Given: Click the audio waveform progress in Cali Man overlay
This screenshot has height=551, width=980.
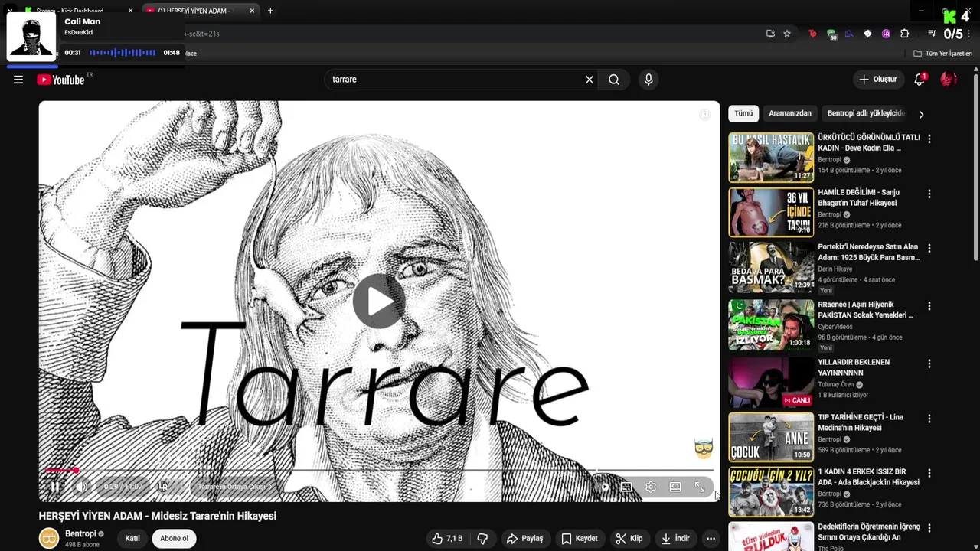Looking at the screenshot, I should (122, 53).
